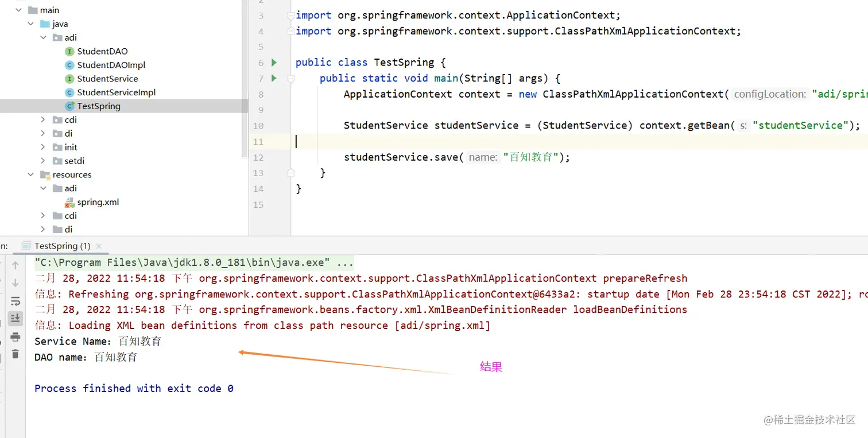Viewport: 868px width, 438px height.
Task: Clear all console output with the trash icon
Action: click(x=15, y=354)
